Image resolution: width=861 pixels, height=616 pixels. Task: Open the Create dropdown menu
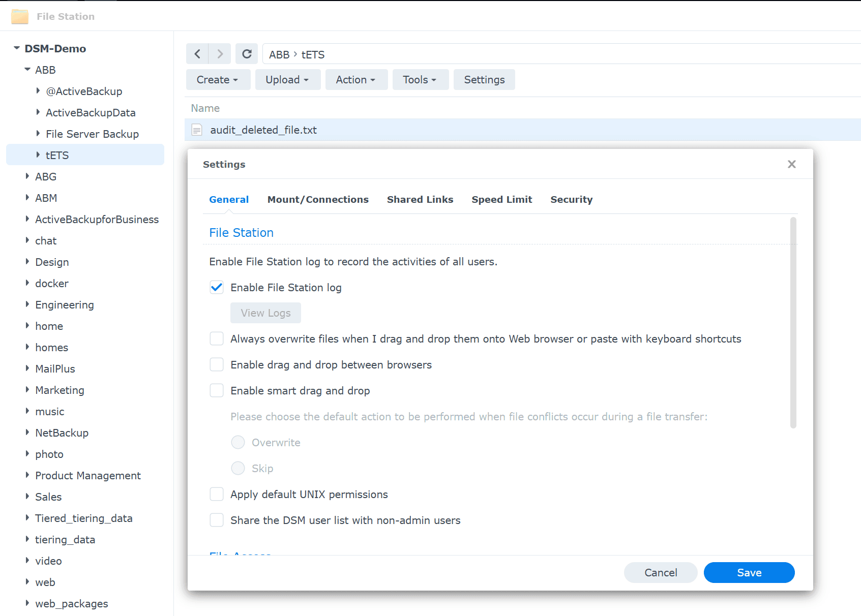[218, 80]
